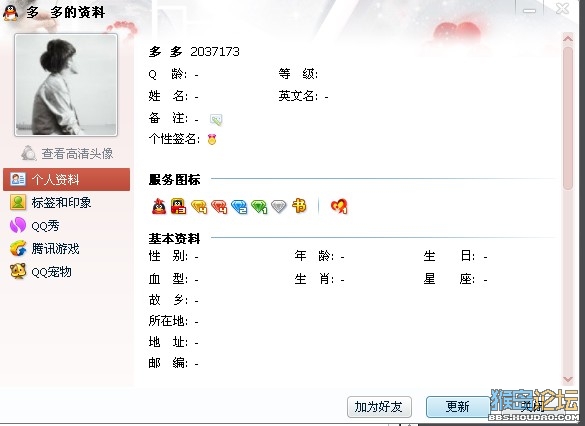
Task: Click the red QQ VIP badge icon
Action: click(x=178, y=206)
